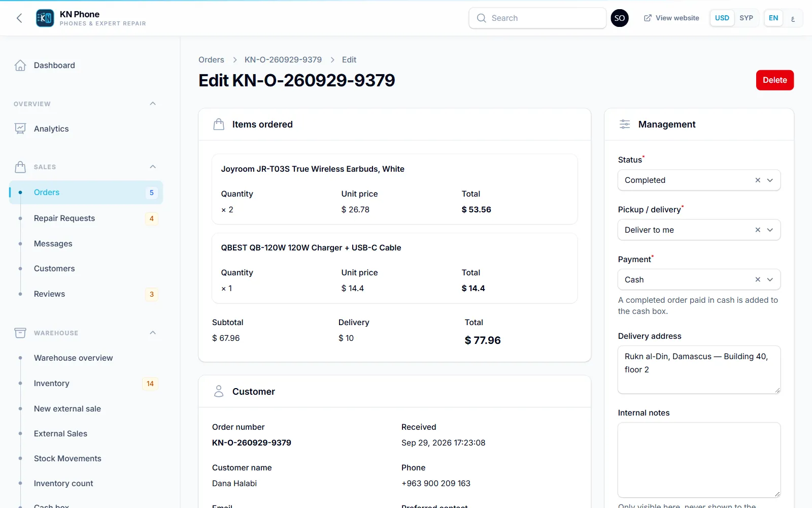Click the Items ordered bag icon
The height and width of the screenshot is (508, 812).
(x=219, y=124)
